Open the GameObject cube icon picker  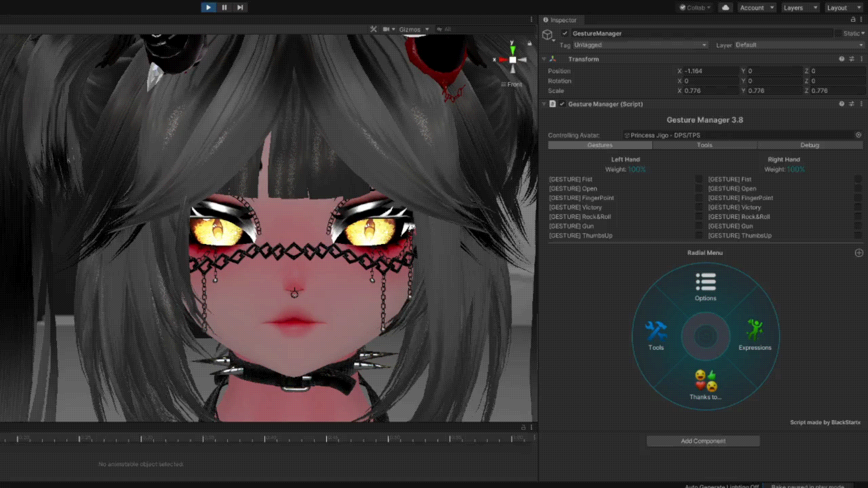pos(548,34)
